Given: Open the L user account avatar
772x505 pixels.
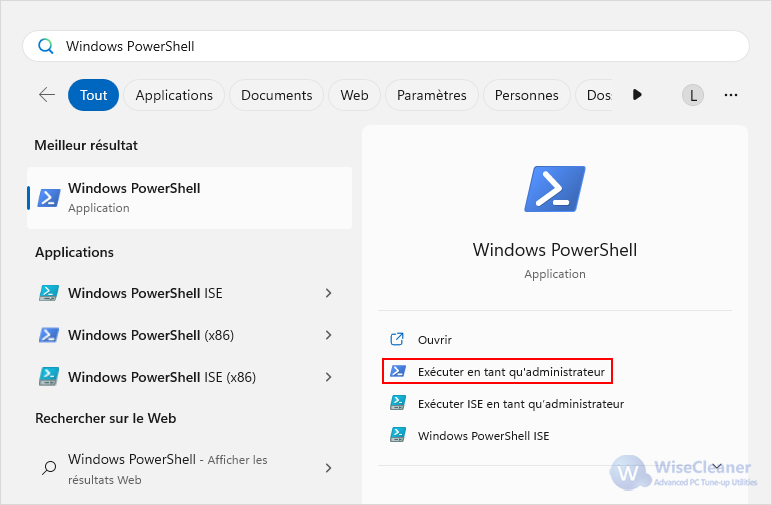Looking at the screenshot, I should click(x=693, y=95).
